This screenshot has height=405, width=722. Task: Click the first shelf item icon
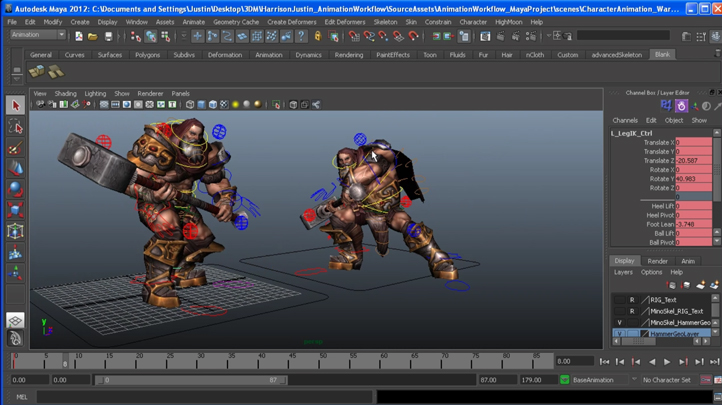coord(37,71)
